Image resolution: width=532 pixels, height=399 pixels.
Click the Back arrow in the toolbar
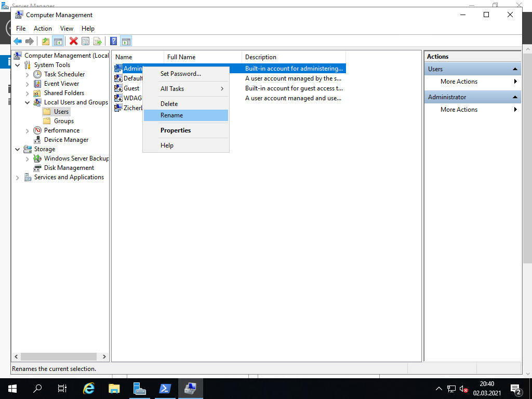point(18,41)
